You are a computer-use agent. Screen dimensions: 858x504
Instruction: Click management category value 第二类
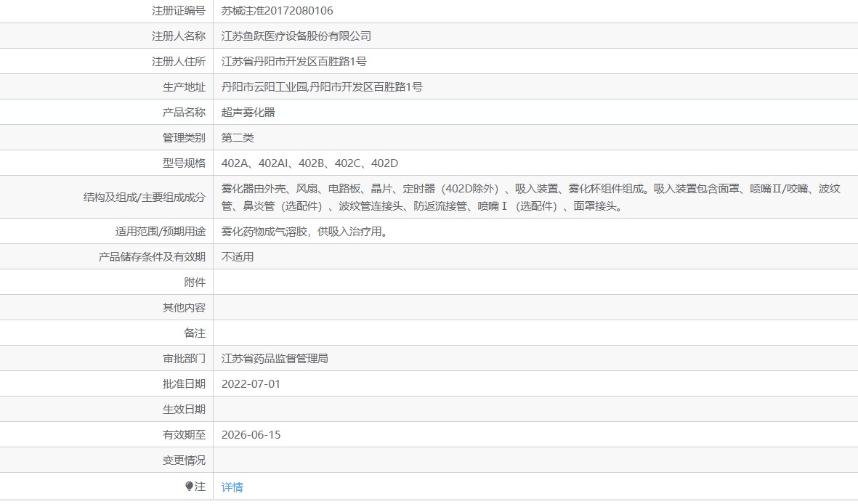coord(238,138)
